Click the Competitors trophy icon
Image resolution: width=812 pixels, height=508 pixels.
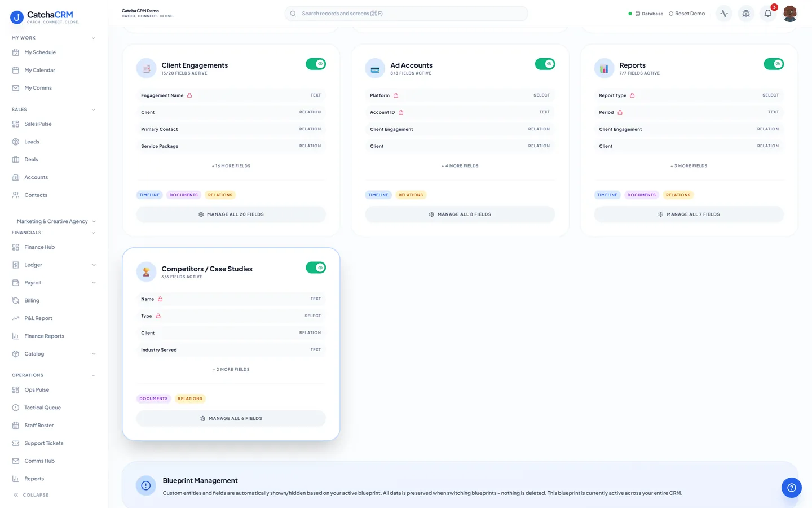coord(146,272)
